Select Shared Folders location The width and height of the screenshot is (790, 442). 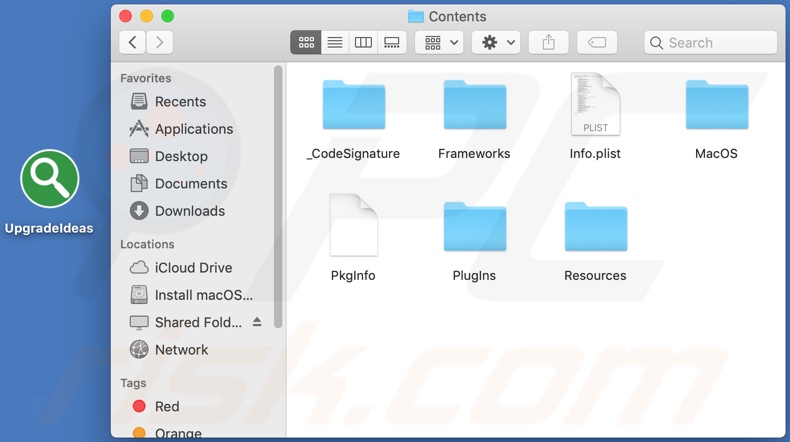(x=186, y=322)
